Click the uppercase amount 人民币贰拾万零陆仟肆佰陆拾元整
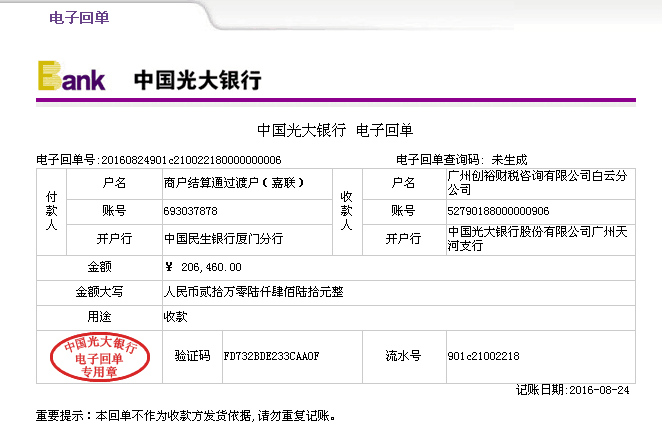This screenshot has width=662, height=427. 251,293
